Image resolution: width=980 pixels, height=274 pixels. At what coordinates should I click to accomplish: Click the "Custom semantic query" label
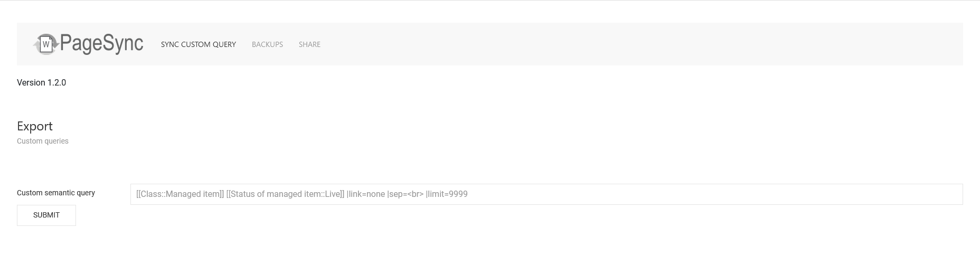[56, 193]
